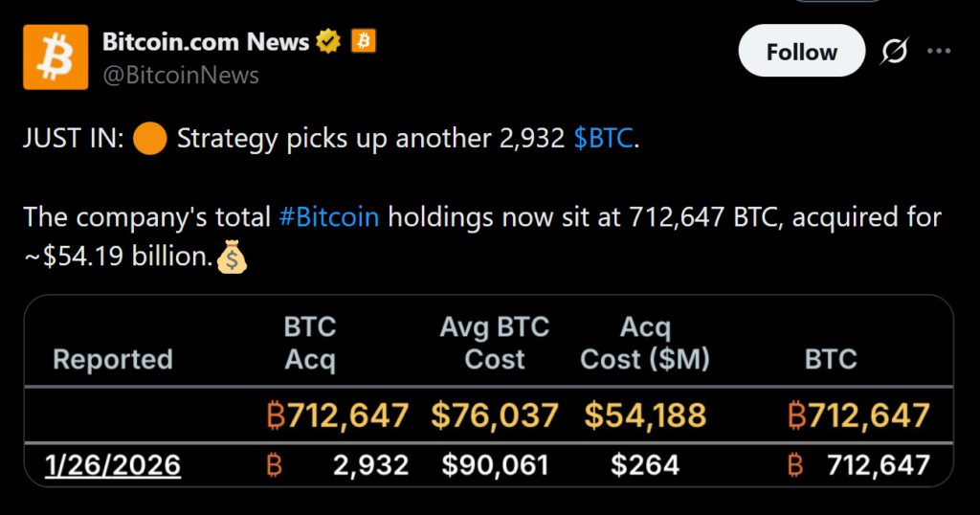Open the $BTC cashtag link
The image size is (980, 515).
pos(603,138)
